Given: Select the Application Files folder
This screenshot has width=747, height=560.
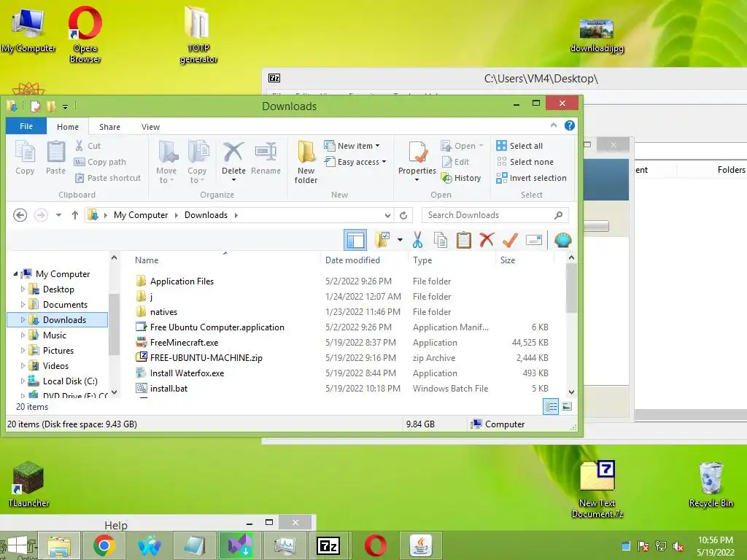Looking at the screenshot, I should pyautogui.click(x=182, y=281).
